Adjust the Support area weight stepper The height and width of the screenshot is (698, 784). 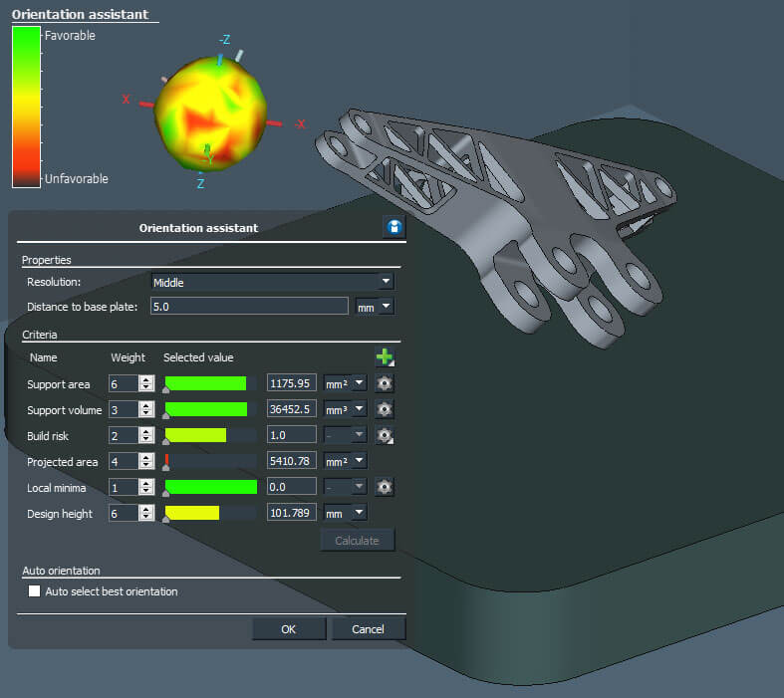147,383
